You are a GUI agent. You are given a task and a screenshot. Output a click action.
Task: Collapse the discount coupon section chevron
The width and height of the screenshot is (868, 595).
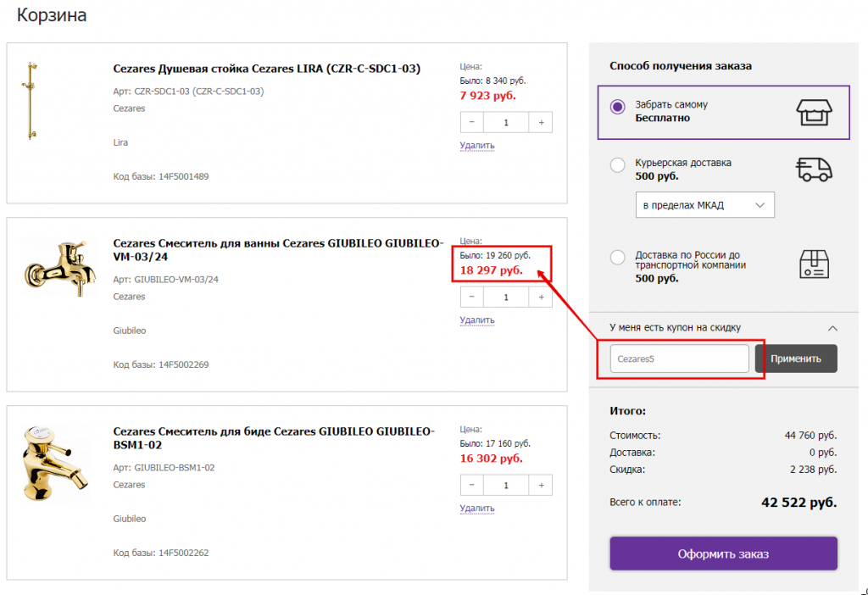(832, 328)
